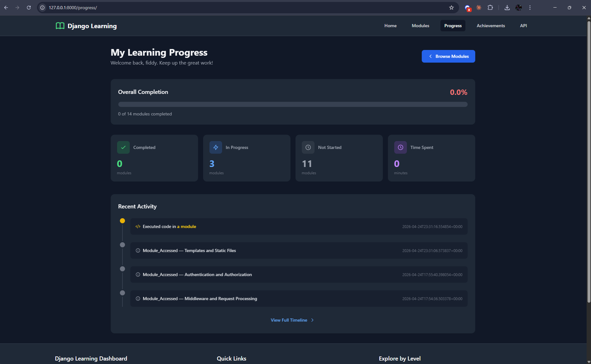The width and height of the screenshot is (591, 364).
Task: Click timestamp 2026-04-24T23:31:16 on Executed code row
Action: (x=432, y=227)
